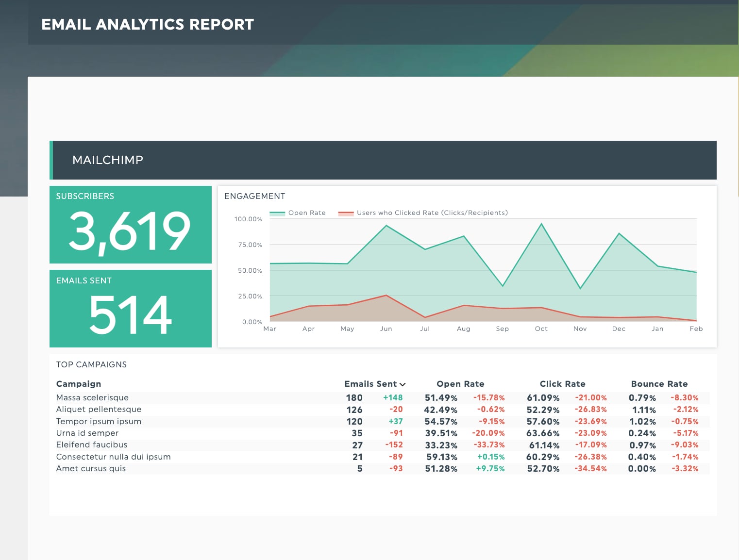Open the Emails Sent 514 widget
This screenshot has width=739, height=560.
[x=131, y=309]
